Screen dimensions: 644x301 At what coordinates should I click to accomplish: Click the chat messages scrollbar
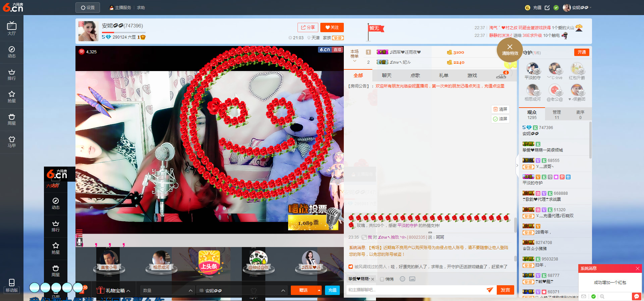(515, 225)
